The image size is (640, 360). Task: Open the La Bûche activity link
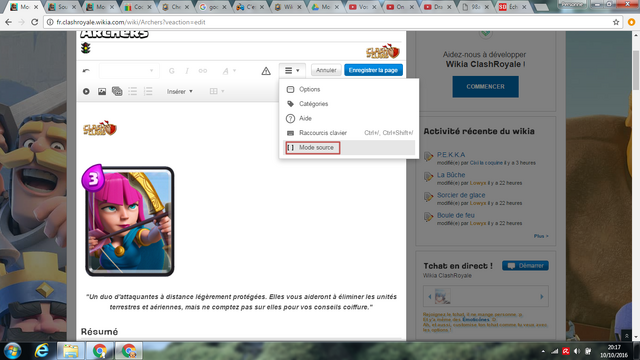tap(451, 175)
